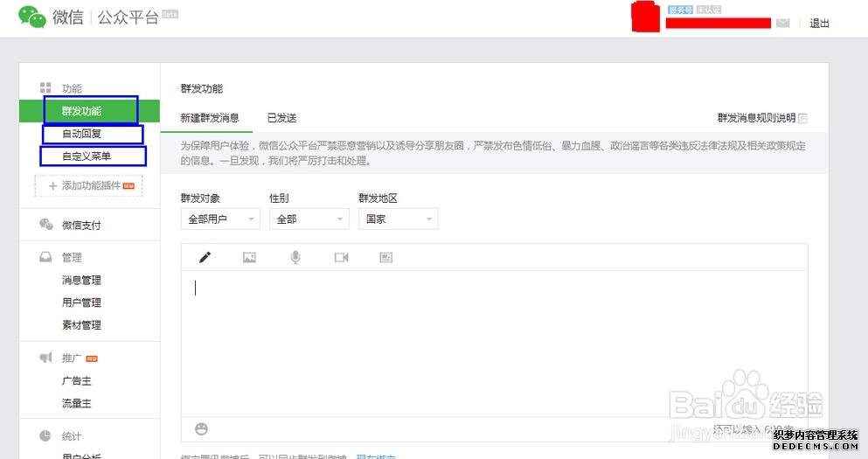
Task: Click 添加功能插件 button
Action: point(88,185)
